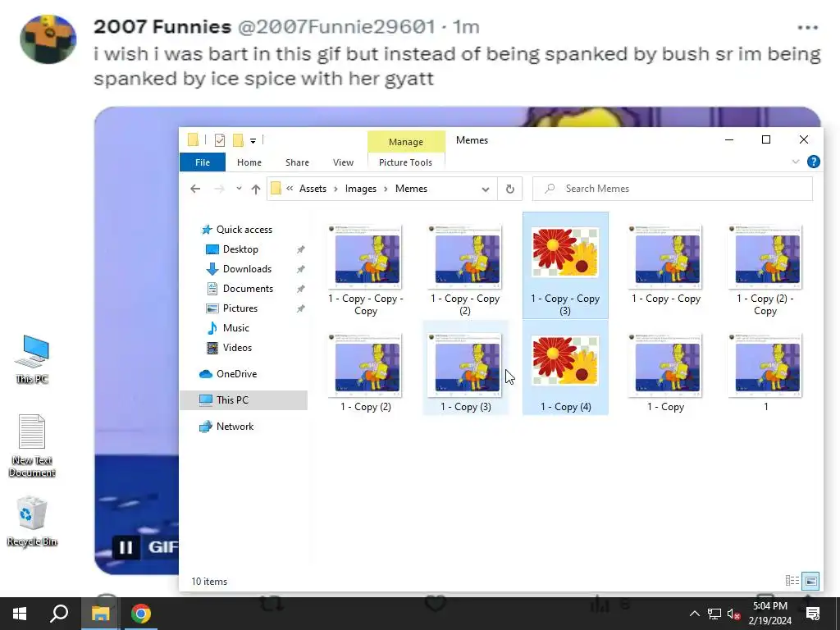Open the View ribbon tab
Viewport: 840px width, 630px height.
click(343, 162)
